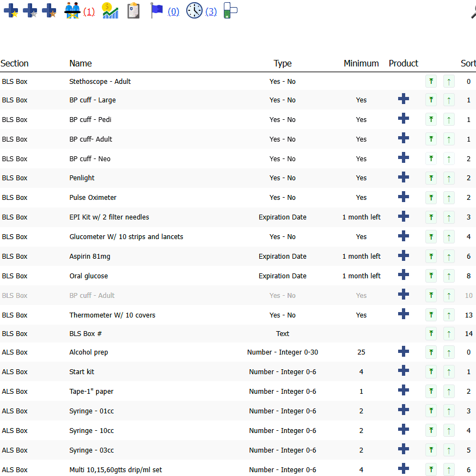Click the Section column header
Viewport: 476px width, 476px height.
coord(15,63)
